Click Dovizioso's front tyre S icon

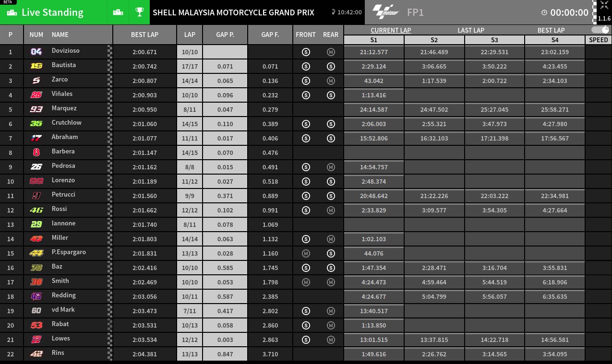306,52
